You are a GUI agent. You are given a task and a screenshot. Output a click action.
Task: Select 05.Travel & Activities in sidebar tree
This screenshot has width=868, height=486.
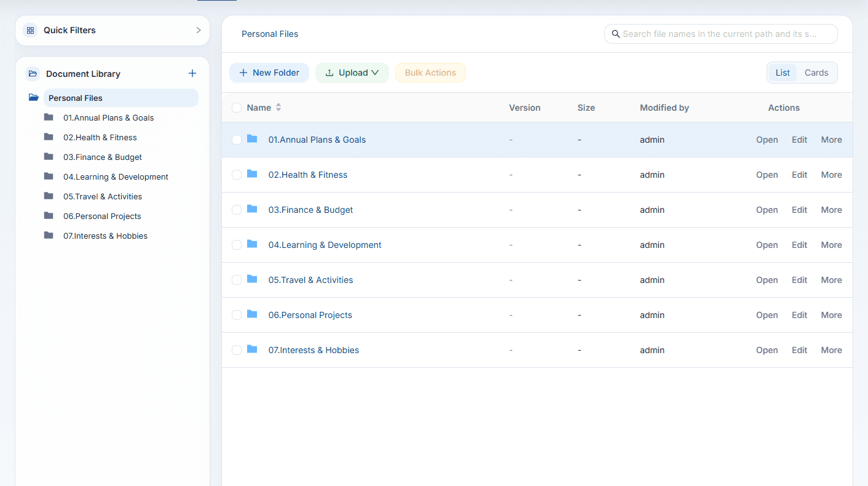coord(103,196)
